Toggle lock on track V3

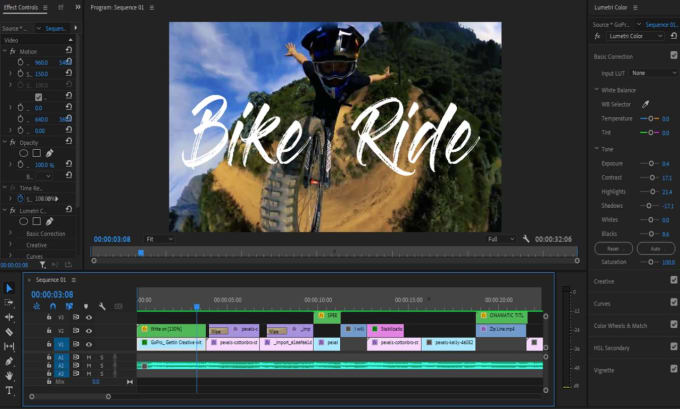(49, 317)
